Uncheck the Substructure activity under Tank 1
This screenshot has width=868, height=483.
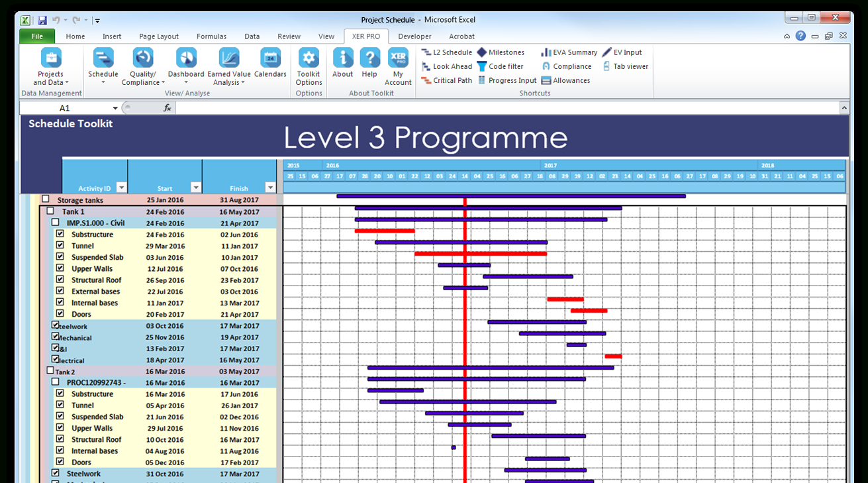tap(60, 235)
